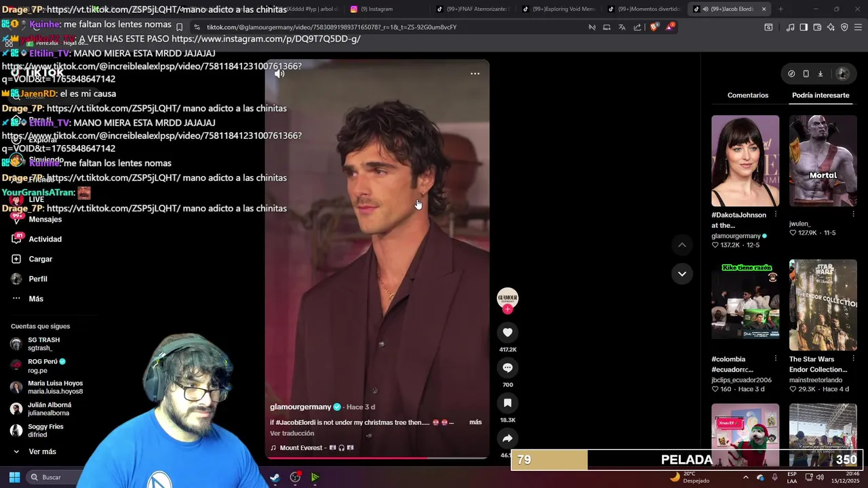Click the #JacobElordi hashtag in caption
The width and height of the screenshot is (868, 488).
pyautogui.click(x=297, y=422)
